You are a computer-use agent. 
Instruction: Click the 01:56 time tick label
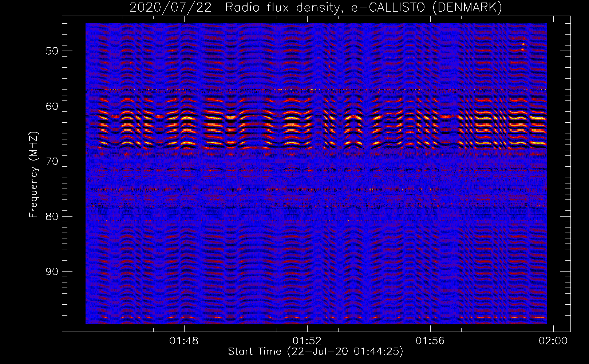click(x=430, y=341)
